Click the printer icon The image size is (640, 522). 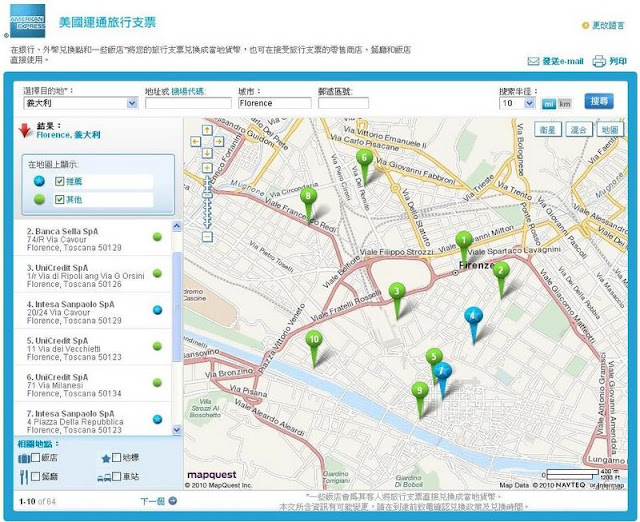tap(599, 61)
